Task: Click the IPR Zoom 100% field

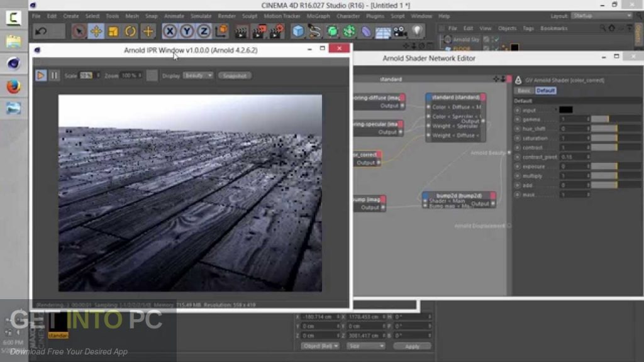Action: point(131,75)
